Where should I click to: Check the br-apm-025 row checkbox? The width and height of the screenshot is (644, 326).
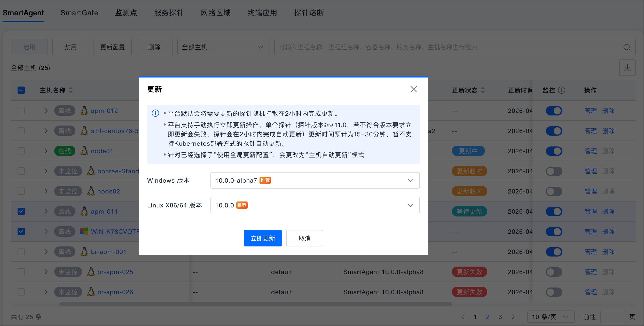(21, 272)
